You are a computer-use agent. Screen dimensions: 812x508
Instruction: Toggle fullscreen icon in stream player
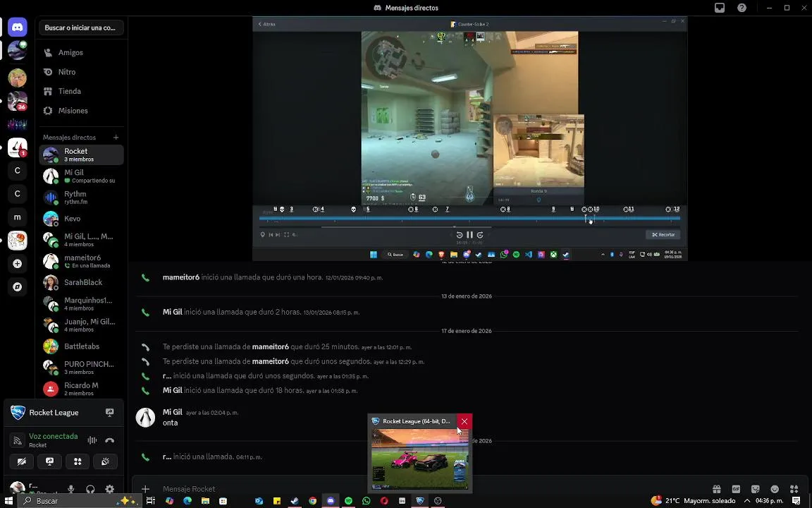[286, 235]
